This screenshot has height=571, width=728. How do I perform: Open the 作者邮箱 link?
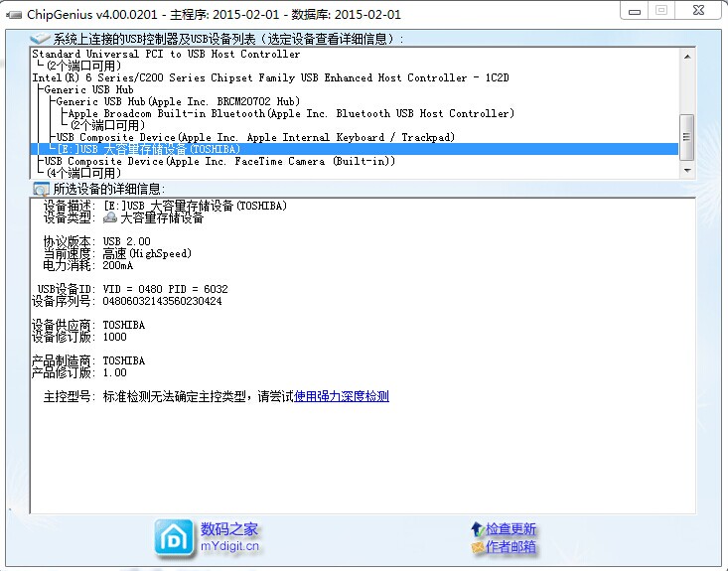(510, 547)
